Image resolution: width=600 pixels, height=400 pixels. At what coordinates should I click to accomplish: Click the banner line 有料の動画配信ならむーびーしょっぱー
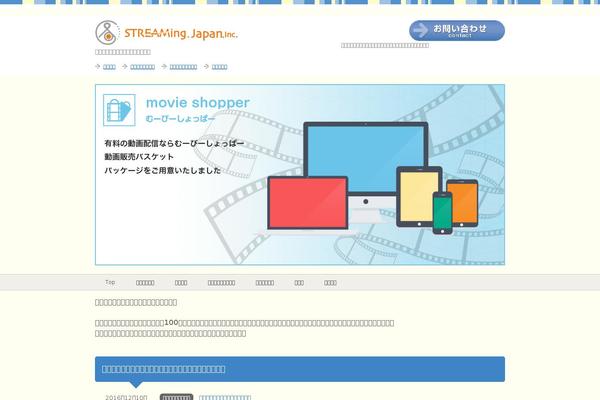point(174,144)
